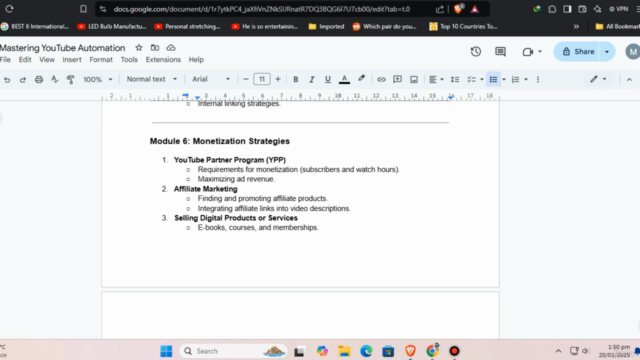
Task: Open the editing mode pencil dropdown
Action: [x=598, y=79]
